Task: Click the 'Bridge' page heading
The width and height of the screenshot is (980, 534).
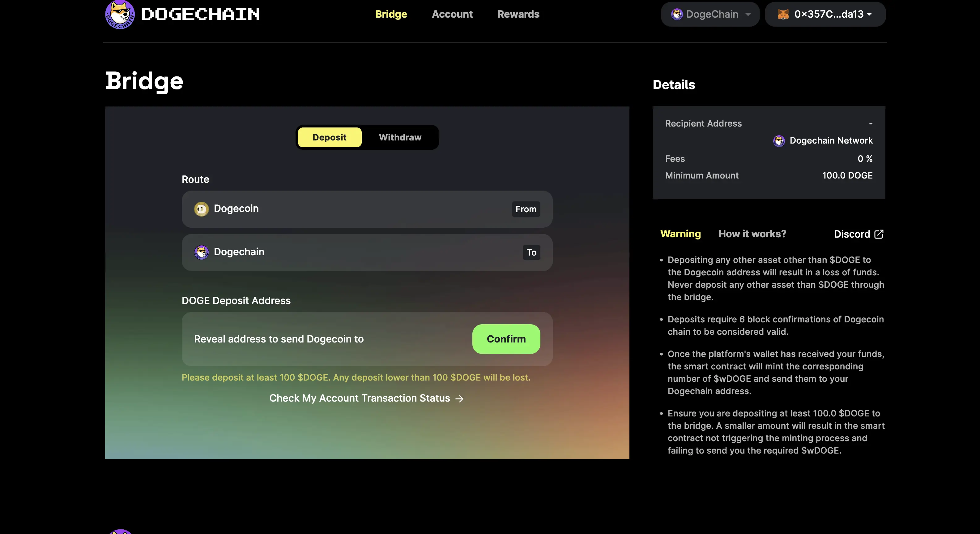Action: coord(144,81)
